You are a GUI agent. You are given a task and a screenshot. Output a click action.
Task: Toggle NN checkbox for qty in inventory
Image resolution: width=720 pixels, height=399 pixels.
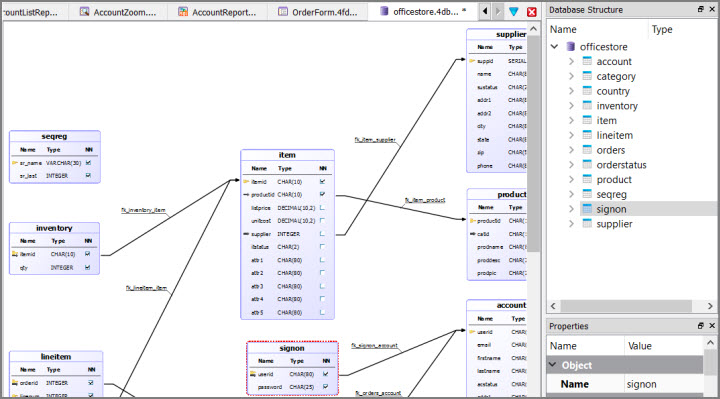(x=88, y=267)
